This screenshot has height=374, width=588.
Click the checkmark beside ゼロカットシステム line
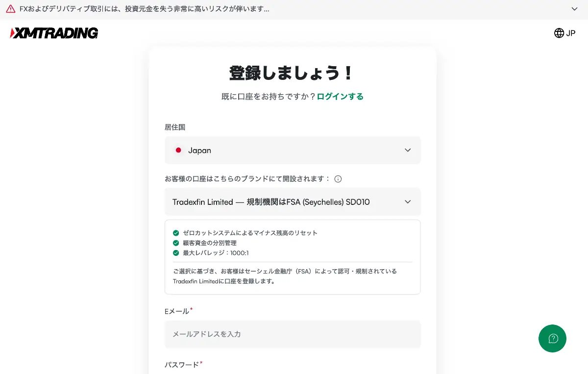click(176, 233)
